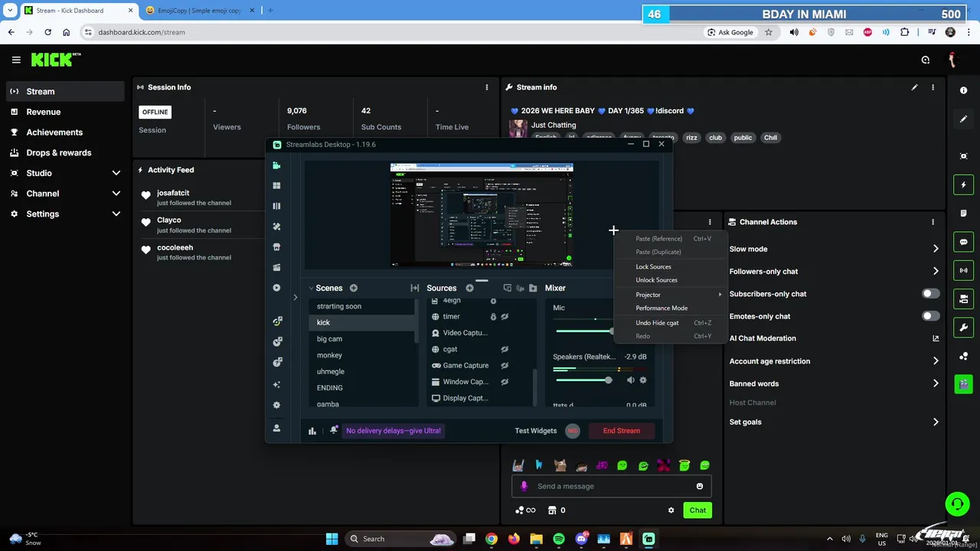Open the Streamlabs themes paintbrush icon
Screen dimensions: 980x551
[276, 227]
